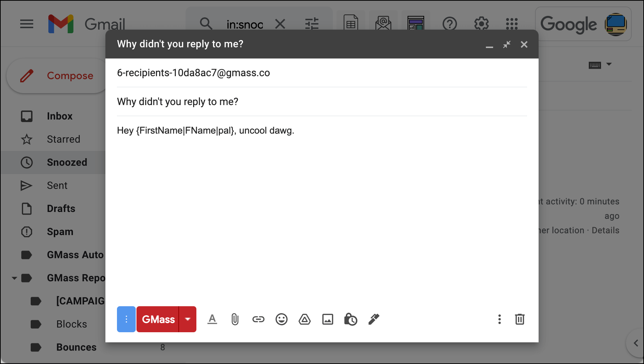Open the Starred folder
Viewport: 644px width, 364px height.
64,139
